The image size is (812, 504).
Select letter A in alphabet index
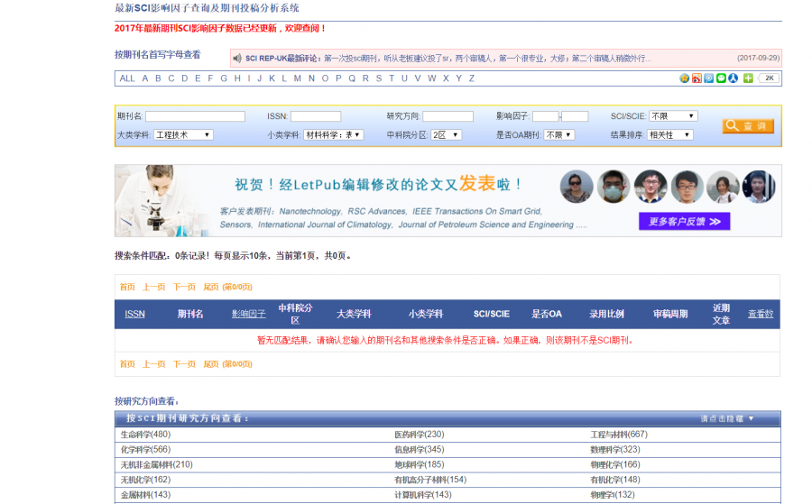145,78
